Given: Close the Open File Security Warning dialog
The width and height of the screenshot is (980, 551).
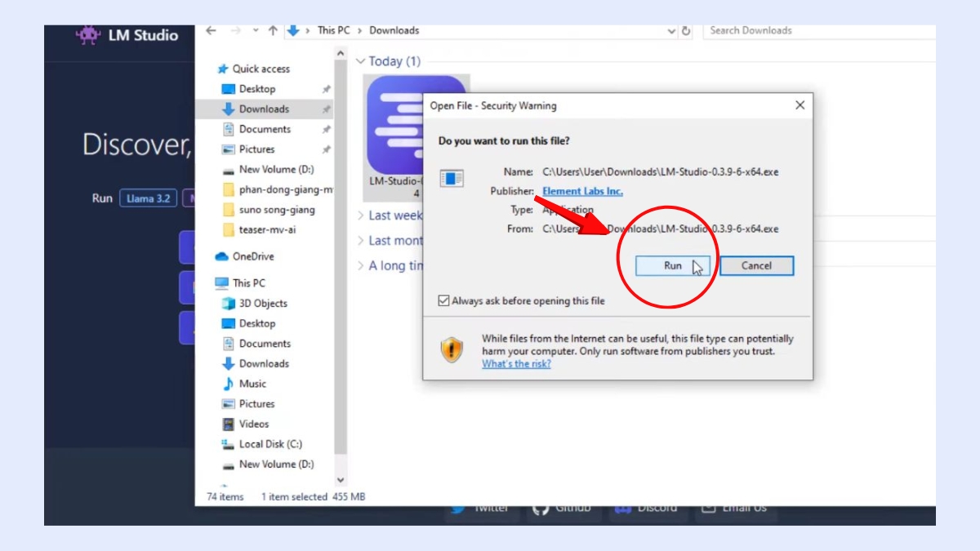Looking at the screenshot, I should coord(800,105).
